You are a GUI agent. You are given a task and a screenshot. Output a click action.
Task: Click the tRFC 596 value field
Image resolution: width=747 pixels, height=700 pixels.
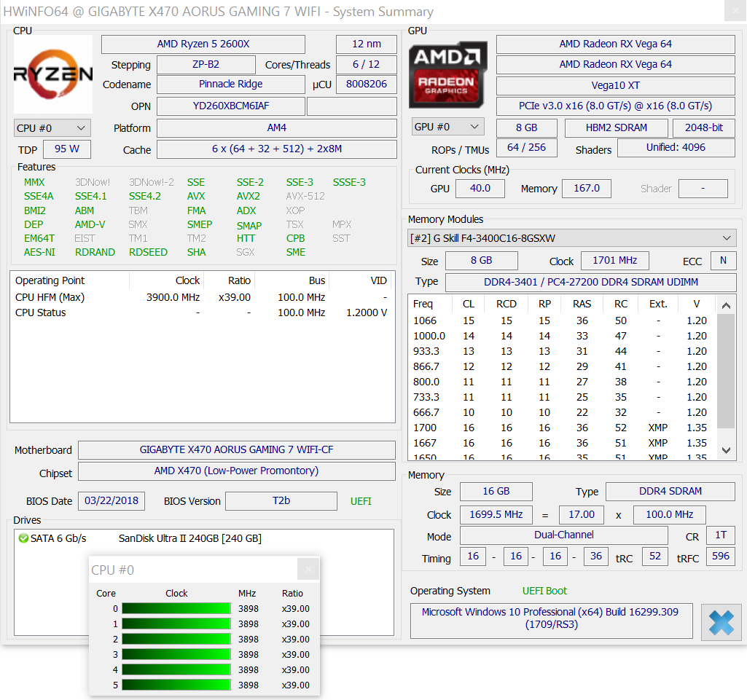[x=720, y=557]
